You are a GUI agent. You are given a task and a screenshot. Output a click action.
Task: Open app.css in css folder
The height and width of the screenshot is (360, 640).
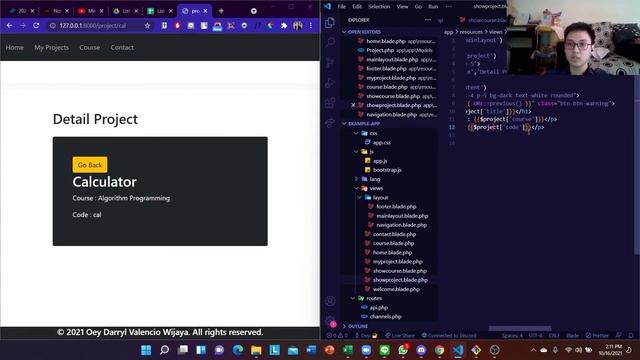pyautogui.click(x=382, y=142)
